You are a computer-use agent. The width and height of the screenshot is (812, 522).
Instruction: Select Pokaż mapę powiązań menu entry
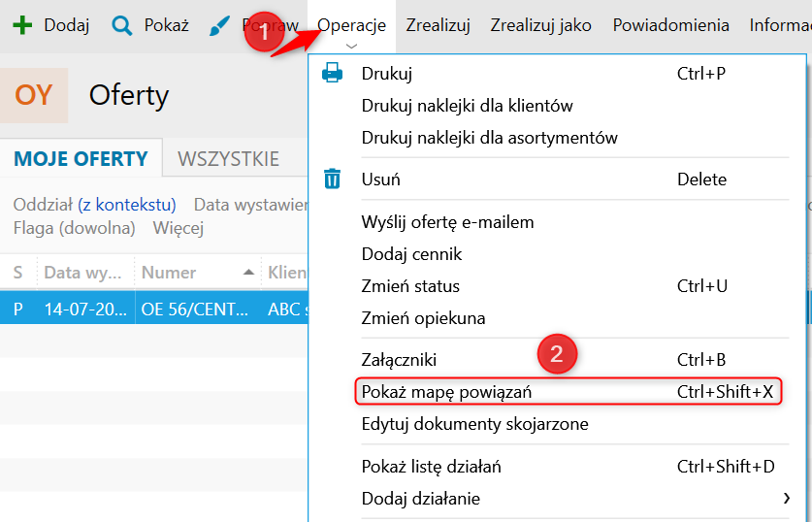coord(446,392)
